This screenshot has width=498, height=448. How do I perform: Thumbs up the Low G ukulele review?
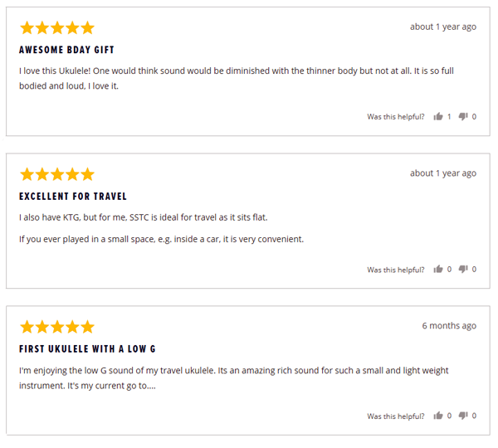click(438, 416)
